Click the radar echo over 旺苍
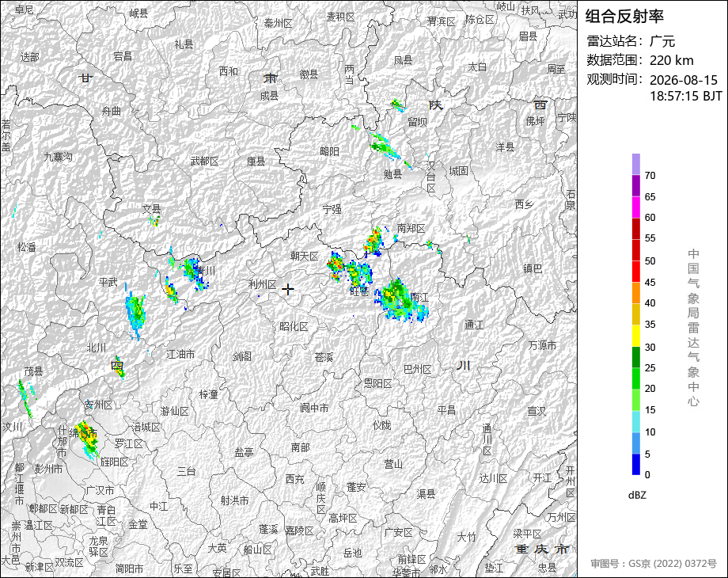This screenshot has width=728, height=578. click(x=358, y=274)
